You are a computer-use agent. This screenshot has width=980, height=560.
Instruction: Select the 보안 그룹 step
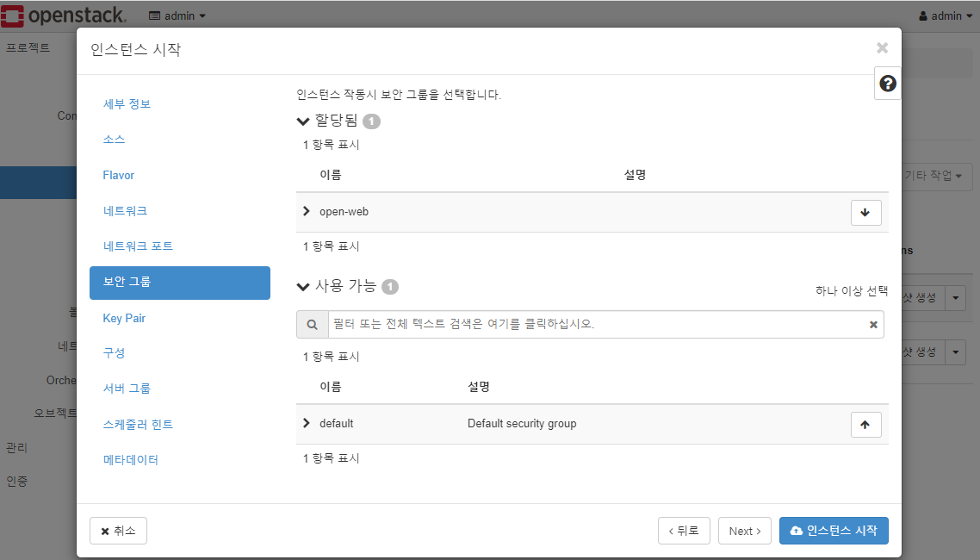click(180, 283)
